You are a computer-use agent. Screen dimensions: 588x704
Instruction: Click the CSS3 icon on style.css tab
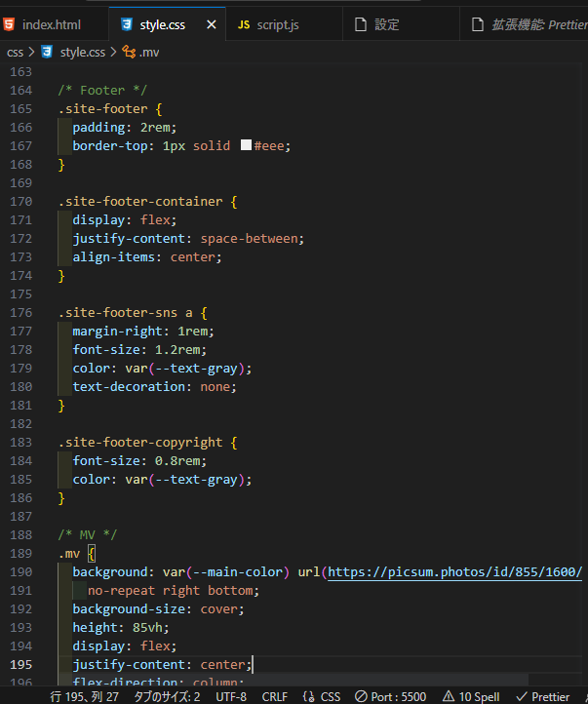click(x=127, y=24)
